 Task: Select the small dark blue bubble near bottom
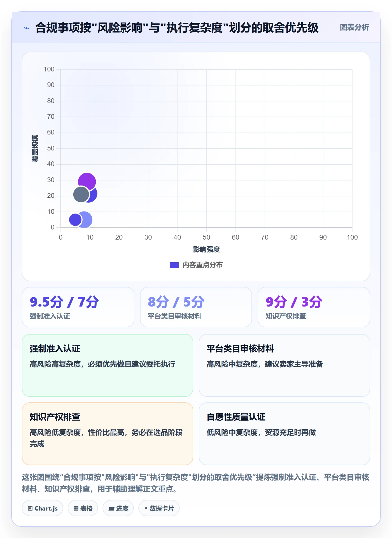pyautogui.click(x=75, y=220)
